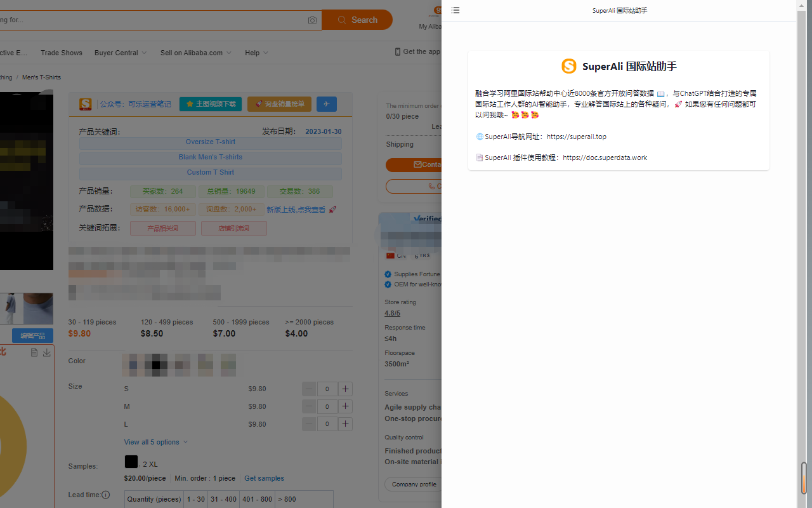
Task: Click the document copy icon beside 编辑产品
Action: coord(34,352)
